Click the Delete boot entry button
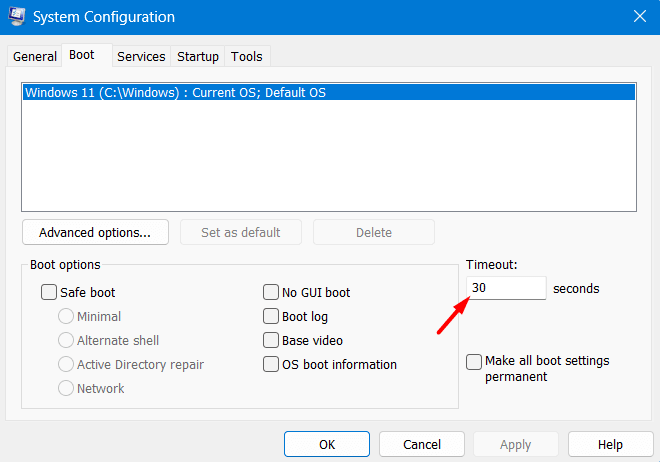Viewport: 660px width, 462px height. point(374,232)
